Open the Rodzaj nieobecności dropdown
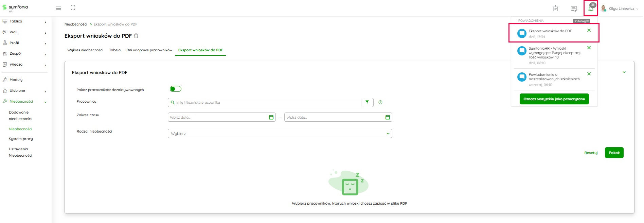 pos(280,134)
